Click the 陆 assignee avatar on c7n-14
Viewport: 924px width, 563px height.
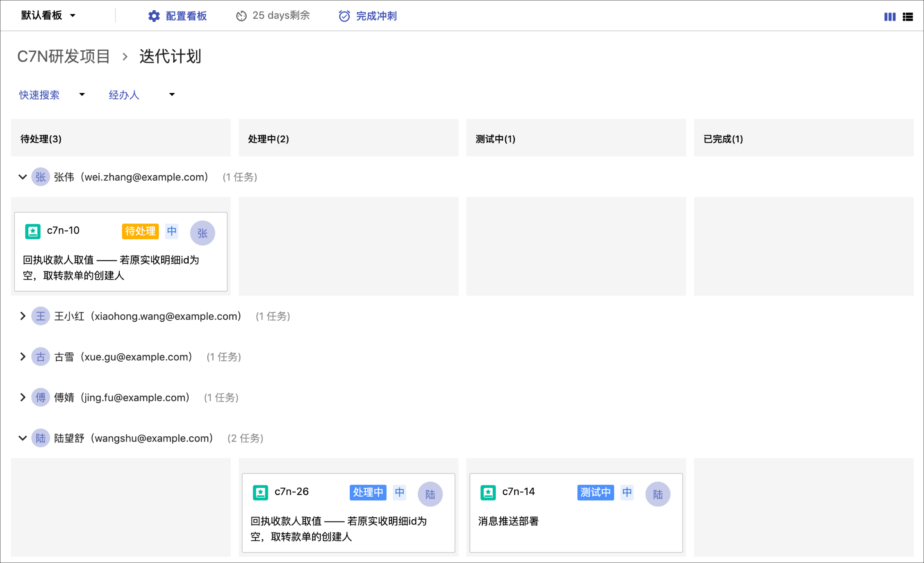[658, 494]
